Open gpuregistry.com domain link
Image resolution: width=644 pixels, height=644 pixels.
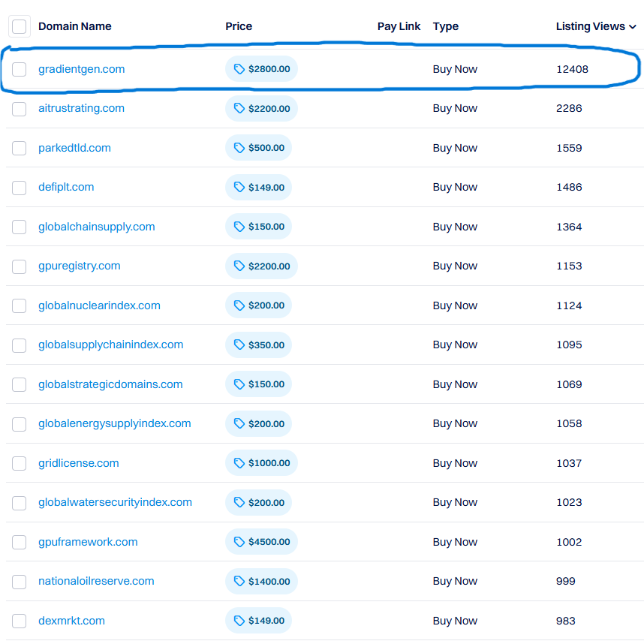pos(80,266)
